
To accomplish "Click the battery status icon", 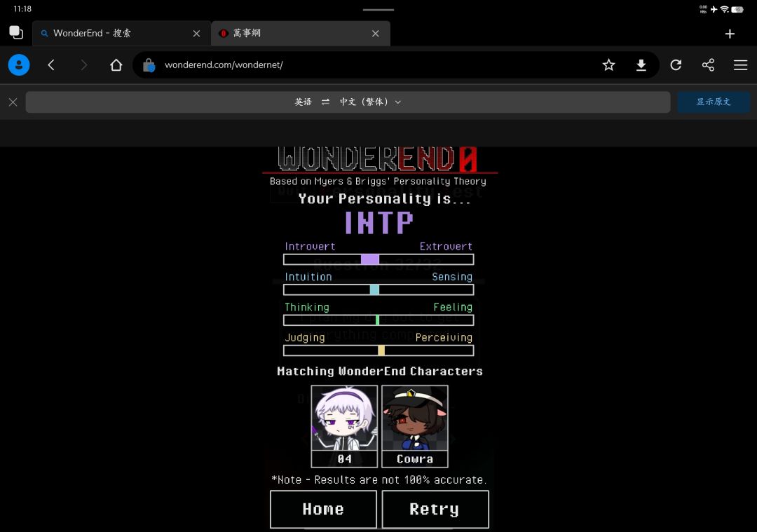I will (x=737, y=9).
